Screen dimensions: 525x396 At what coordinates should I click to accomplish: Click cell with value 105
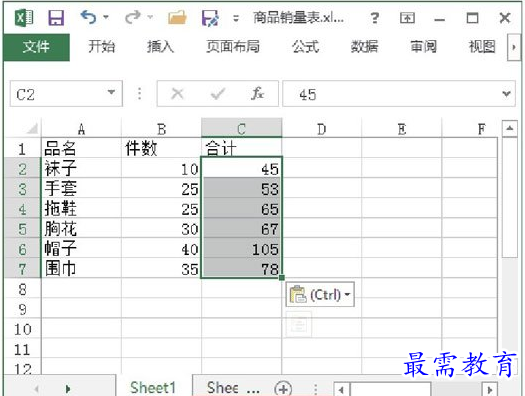tap(242, 249)
